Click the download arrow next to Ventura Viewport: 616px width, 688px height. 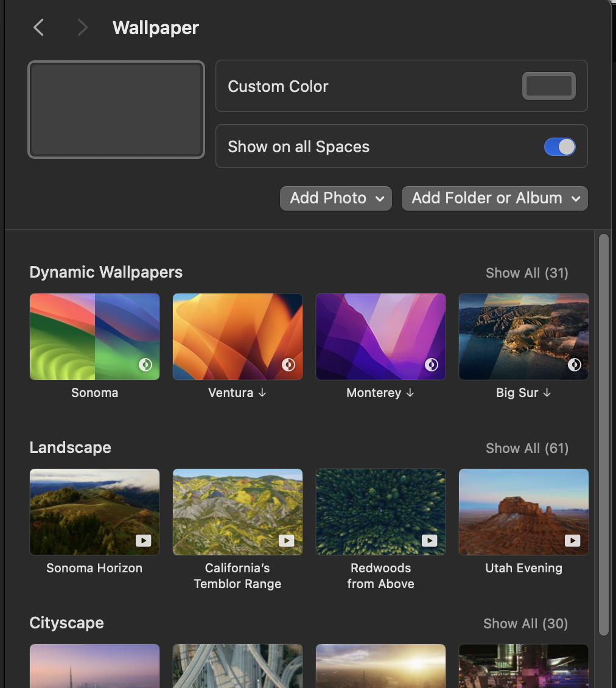(262, 393)
